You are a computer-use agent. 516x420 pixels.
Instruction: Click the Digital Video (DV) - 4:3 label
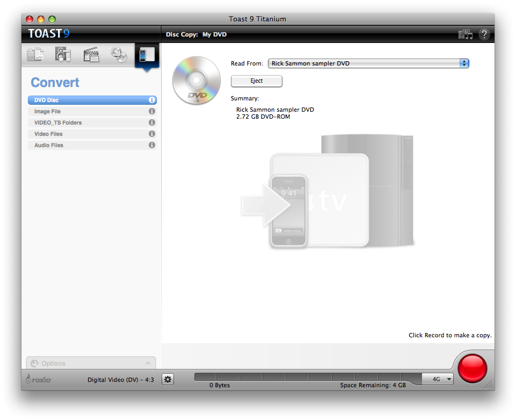[x=120, y=380]
